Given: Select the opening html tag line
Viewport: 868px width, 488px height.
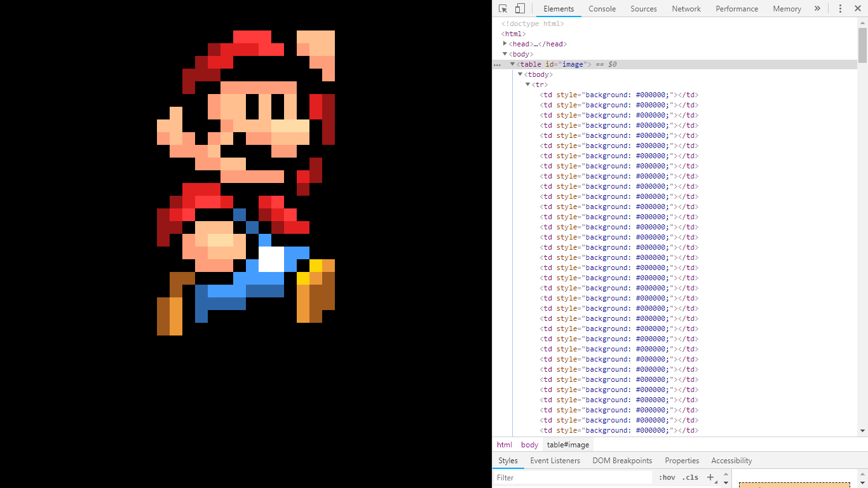Looking at the screenshot, I should (513, 34).
